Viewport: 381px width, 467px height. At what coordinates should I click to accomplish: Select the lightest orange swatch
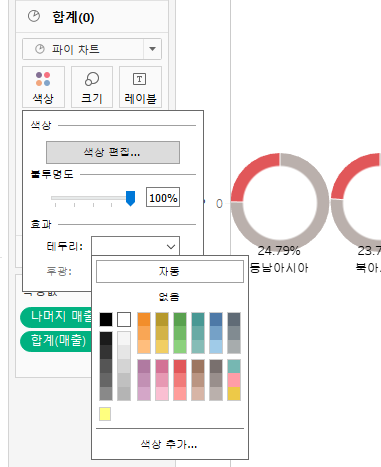[x=144, y=347]
